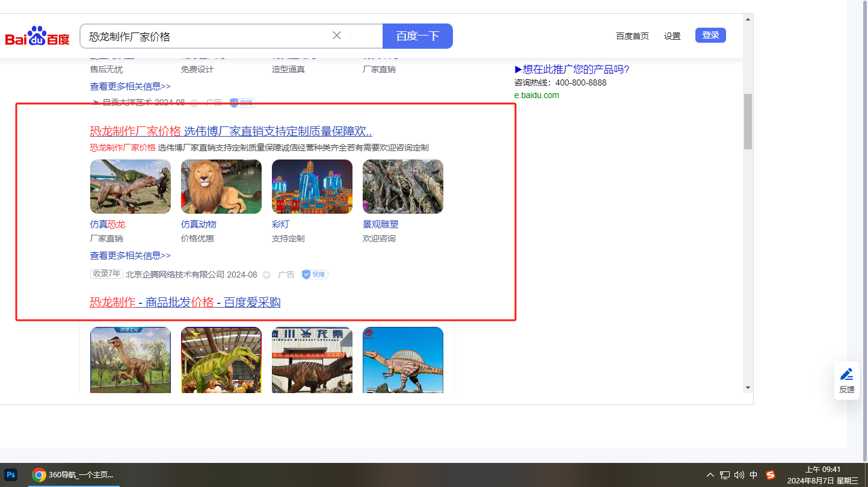Click the page vertical scrollbar thumb
The image size is (868, 487).
(748, 120)
